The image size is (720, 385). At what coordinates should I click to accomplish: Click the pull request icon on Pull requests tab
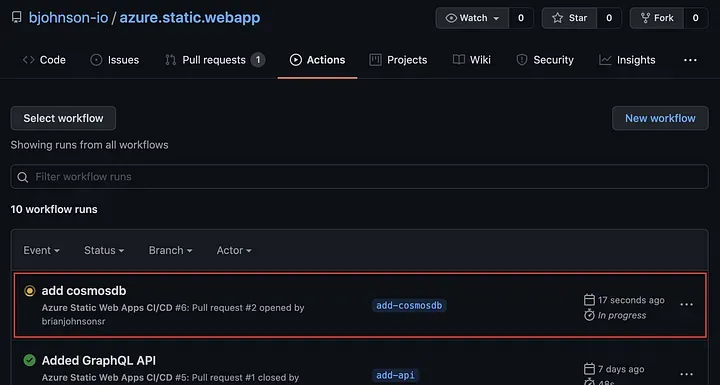[x=170, y=60]
